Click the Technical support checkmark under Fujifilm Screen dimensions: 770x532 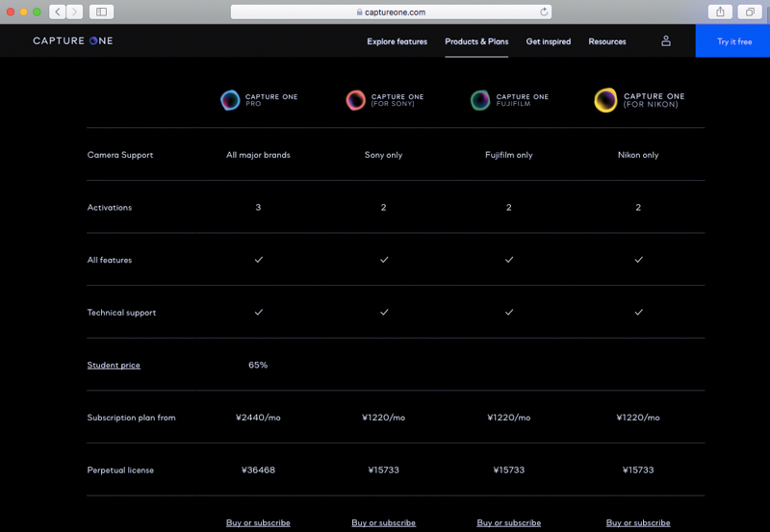(509, 312)
